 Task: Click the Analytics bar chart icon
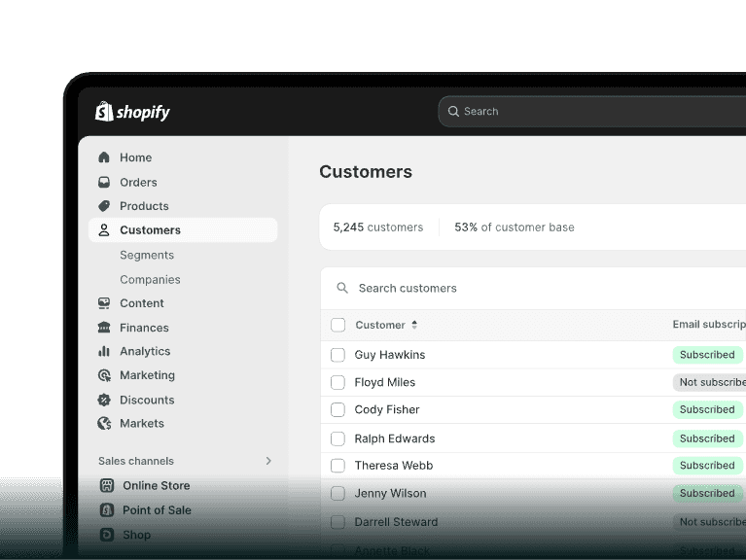click(x=104, y=351)
